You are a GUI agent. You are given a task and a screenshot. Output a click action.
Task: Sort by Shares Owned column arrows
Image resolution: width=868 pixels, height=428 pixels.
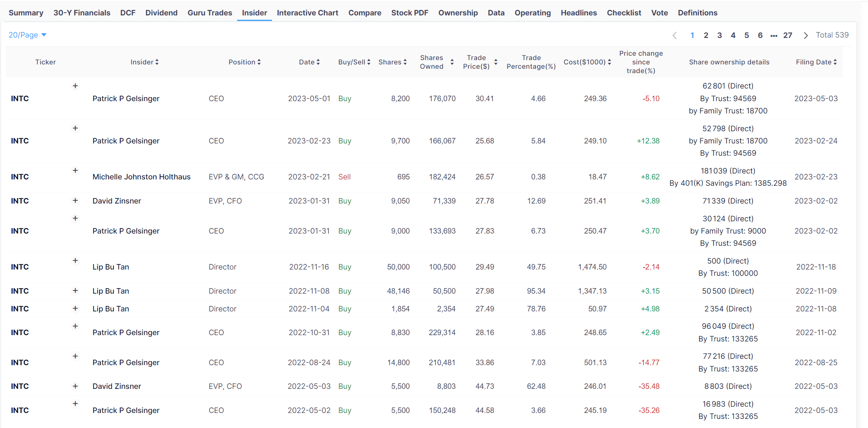point(452,62)
